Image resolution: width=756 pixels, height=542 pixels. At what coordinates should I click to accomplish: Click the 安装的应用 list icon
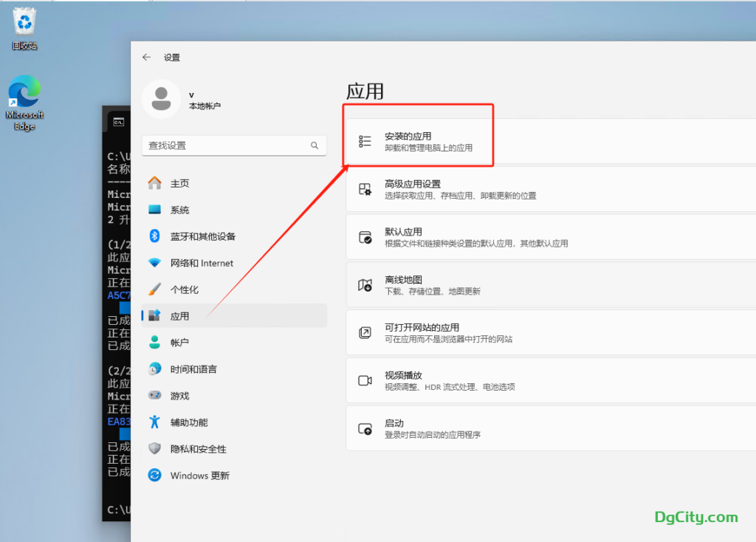pos(365,141)
